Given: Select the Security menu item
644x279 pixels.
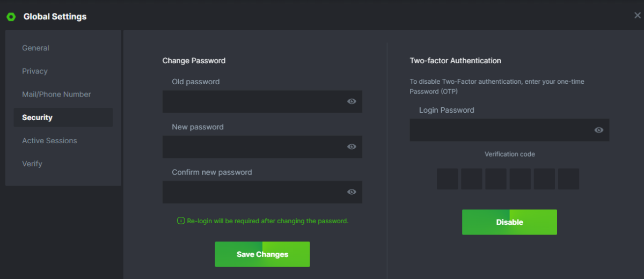Looking at the screenshot, I should coord(38,118).
